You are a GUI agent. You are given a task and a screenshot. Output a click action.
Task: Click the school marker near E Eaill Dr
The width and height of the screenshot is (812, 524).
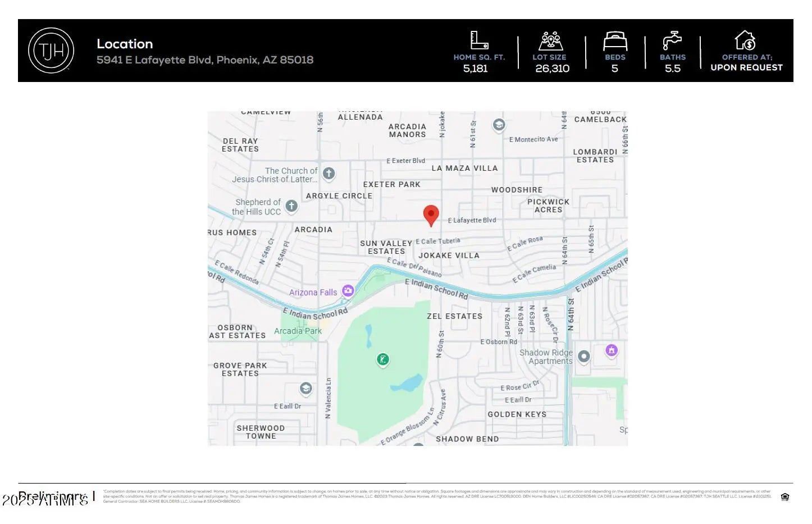click(x=305, y=389)
